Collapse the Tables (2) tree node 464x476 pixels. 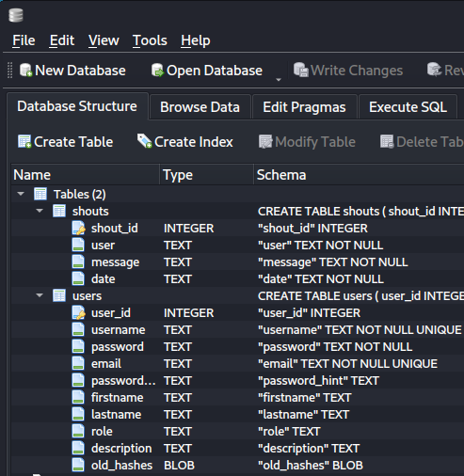point(21,194)
